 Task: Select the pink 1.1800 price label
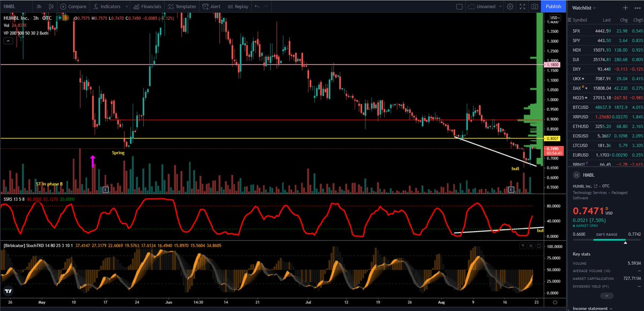coord(552,64)
